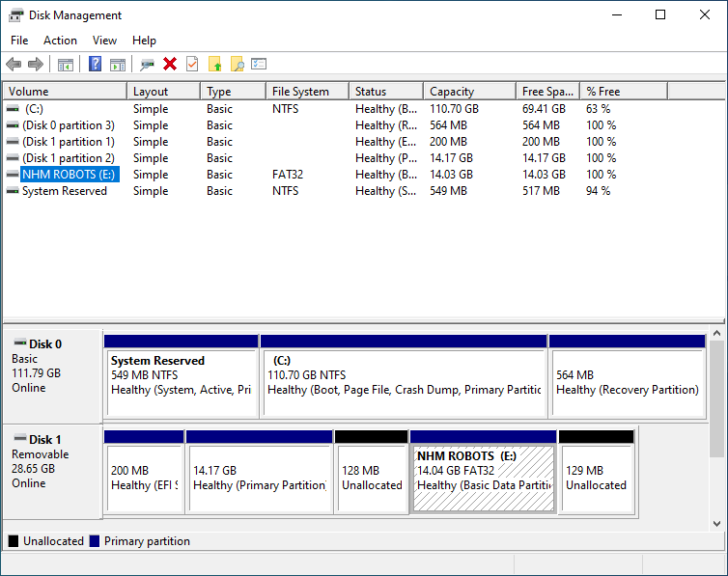
Task: Toggle the Show/Hide Console Tree icon
Action: (x=66, y=65)
